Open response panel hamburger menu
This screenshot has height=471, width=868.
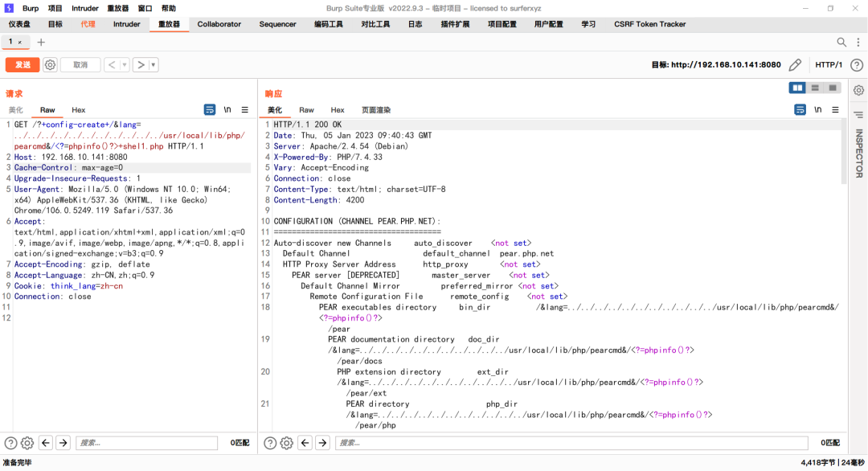[x=835, y=109]
